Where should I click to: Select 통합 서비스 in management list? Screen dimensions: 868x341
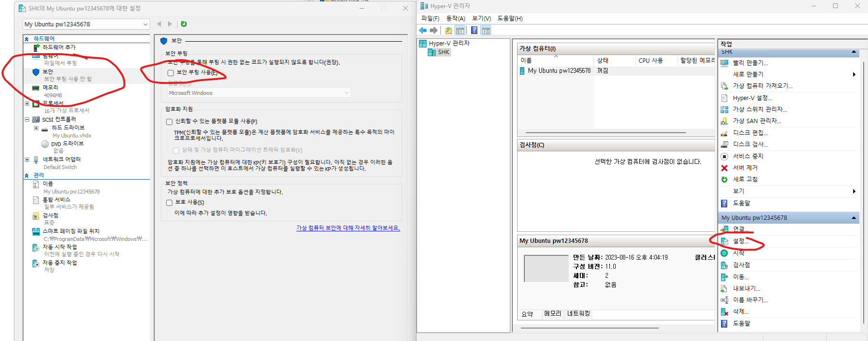pyautogui.click(x=56, y=200)
